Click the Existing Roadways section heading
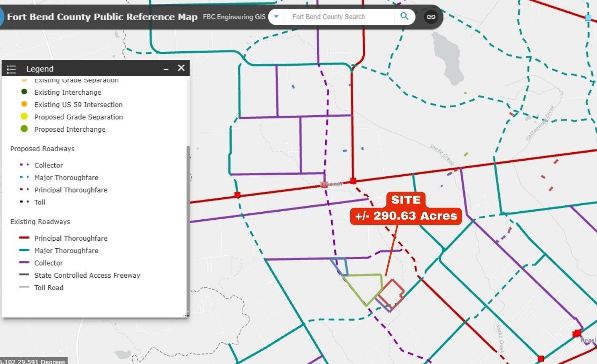Image resolution: width=597 pixels, height=364 pixels. 40,221
